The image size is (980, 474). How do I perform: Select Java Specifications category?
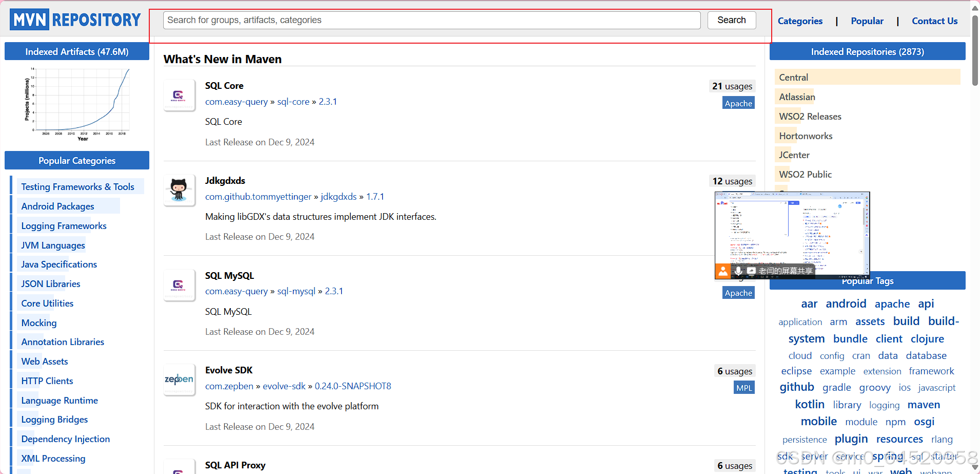pyautogui.click(x=59, y=264)
